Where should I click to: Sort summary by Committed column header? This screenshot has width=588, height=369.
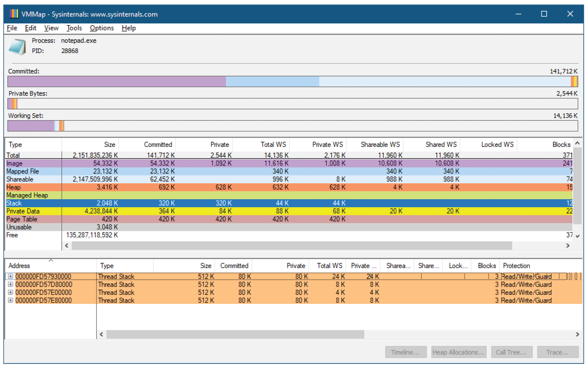147,145
